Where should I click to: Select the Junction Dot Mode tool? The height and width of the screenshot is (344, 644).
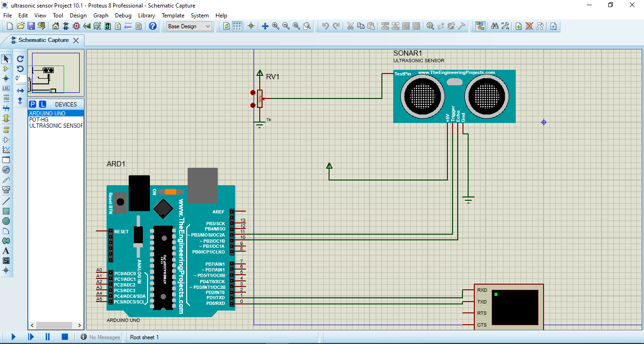click(x=6, y=79)
